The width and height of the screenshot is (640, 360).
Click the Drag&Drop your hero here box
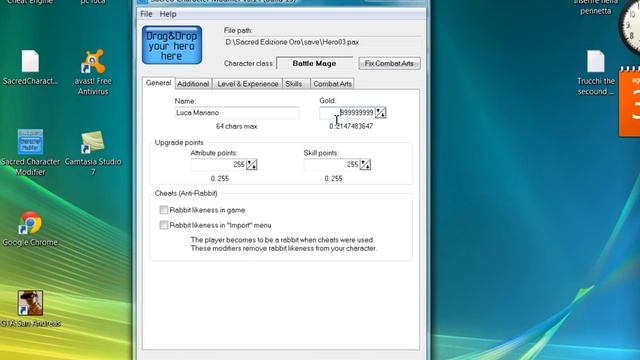[x=172, y=45]
